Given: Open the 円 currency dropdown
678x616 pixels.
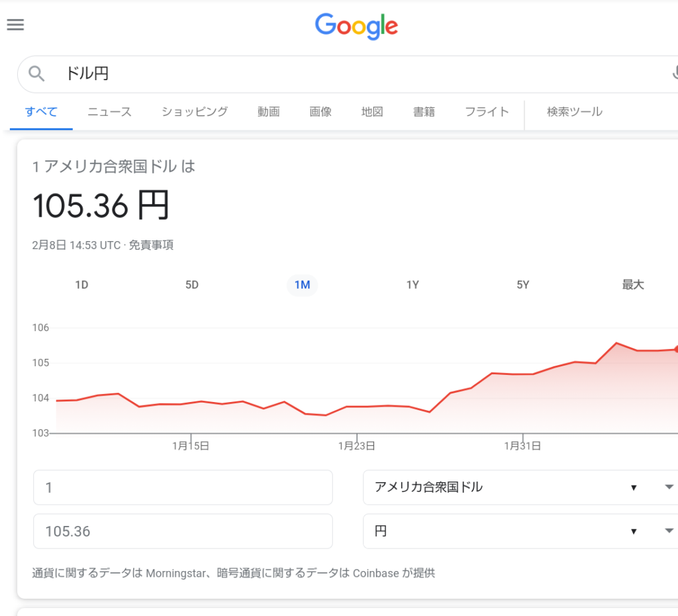Looking at the screenshot, I should tap(520, 531).
